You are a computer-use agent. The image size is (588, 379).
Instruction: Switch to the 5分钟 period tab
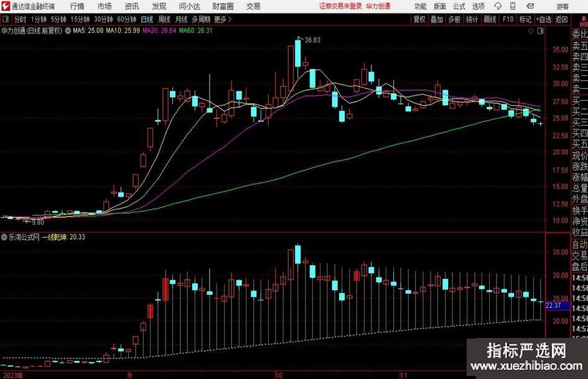tap(58, 19)
